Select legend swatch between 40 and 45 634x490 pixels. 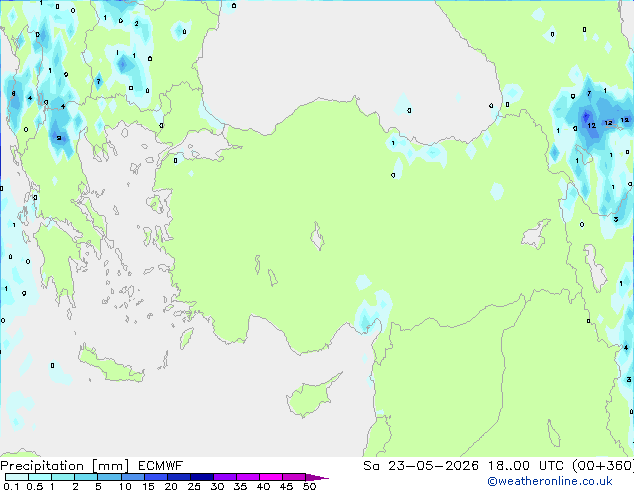271,477
